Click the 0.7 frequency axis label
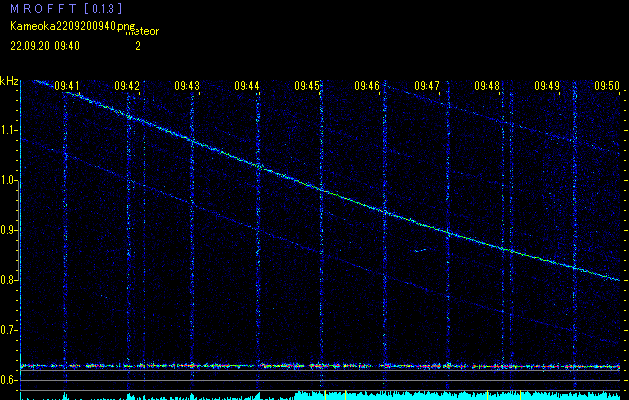The height and width of the screenshot is (400, 629). tap(8, 330)
